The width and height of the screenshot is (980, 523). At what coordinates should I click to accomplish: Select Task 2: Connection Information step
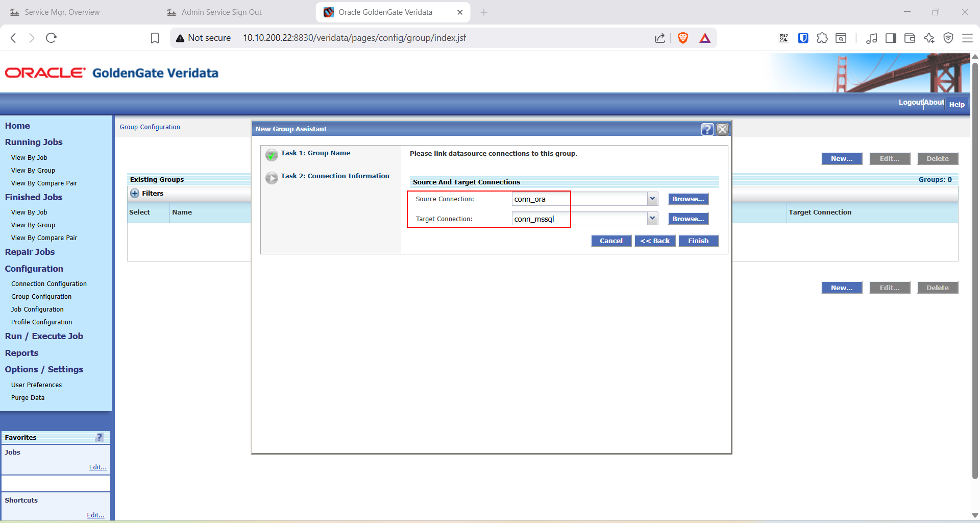click(335, 176)
